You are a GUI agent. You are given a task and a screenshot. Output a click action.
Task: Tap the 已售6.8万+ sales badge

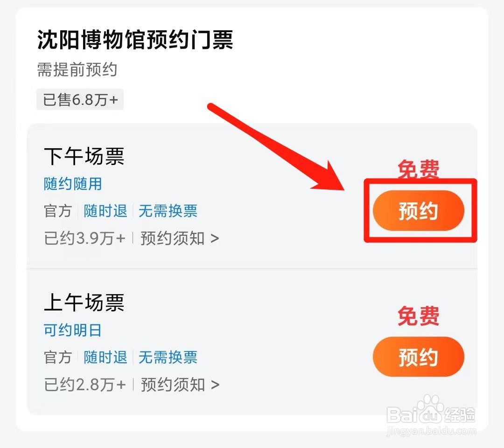click(x=80, y=99)
